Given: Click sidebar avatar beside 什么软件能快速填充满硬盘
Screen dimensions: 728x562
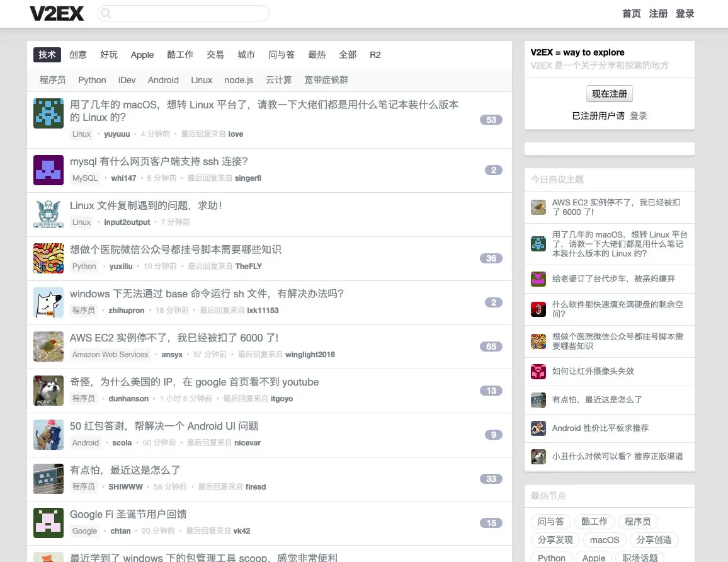Looking at the screenshot, I should tap(538, 309).
